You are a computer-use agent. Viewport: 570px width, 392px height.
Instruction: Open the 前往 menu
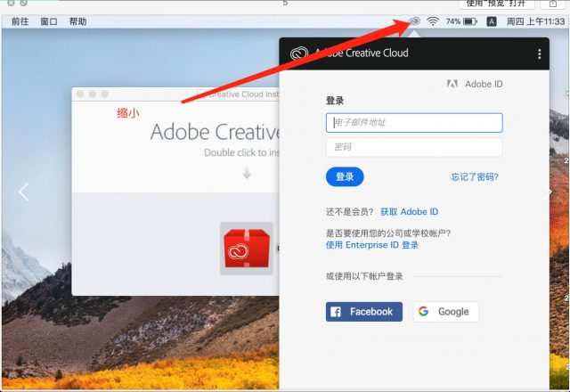click(x=20, y=21)
